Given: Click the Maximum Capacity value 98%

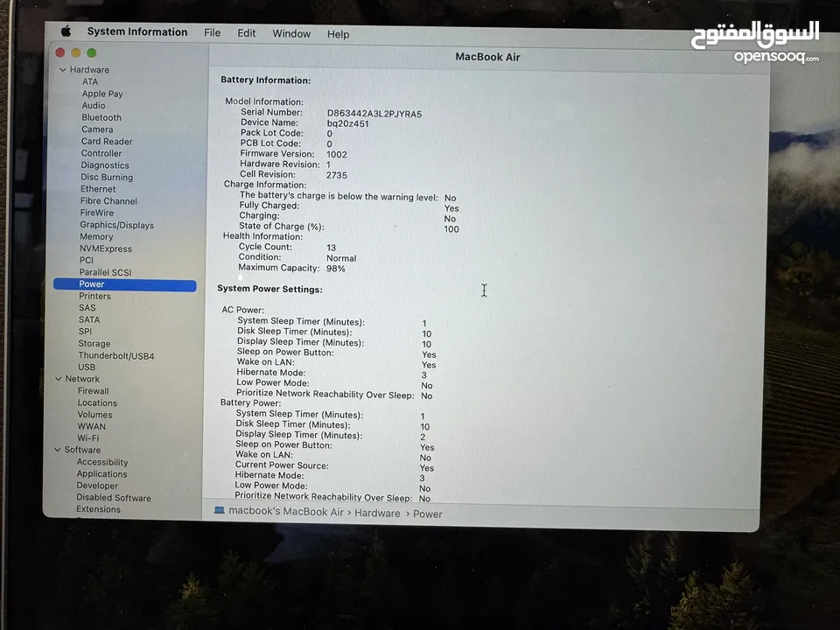Looking at the screenshot, I should click(x=335, y=269).
